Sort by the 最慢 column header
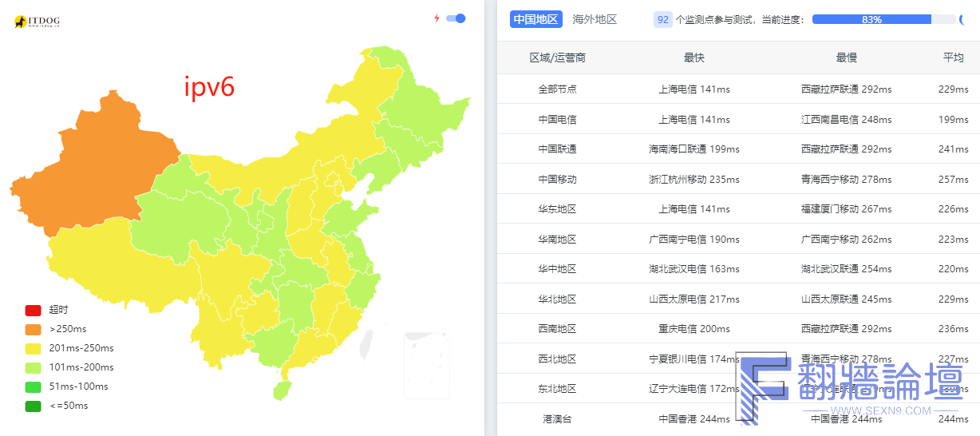Viewport: 980px width, 436px height. (846, 57)
